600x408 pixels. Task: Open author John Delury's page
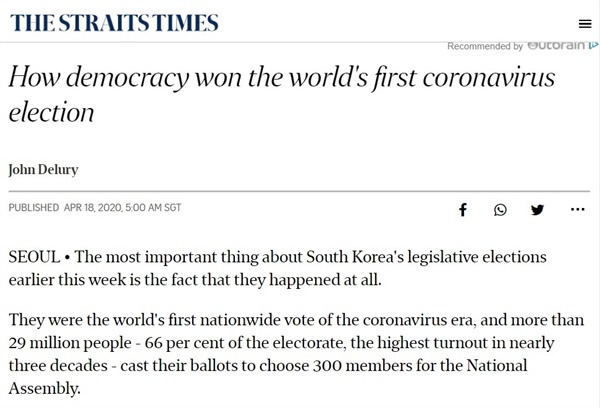43,170
